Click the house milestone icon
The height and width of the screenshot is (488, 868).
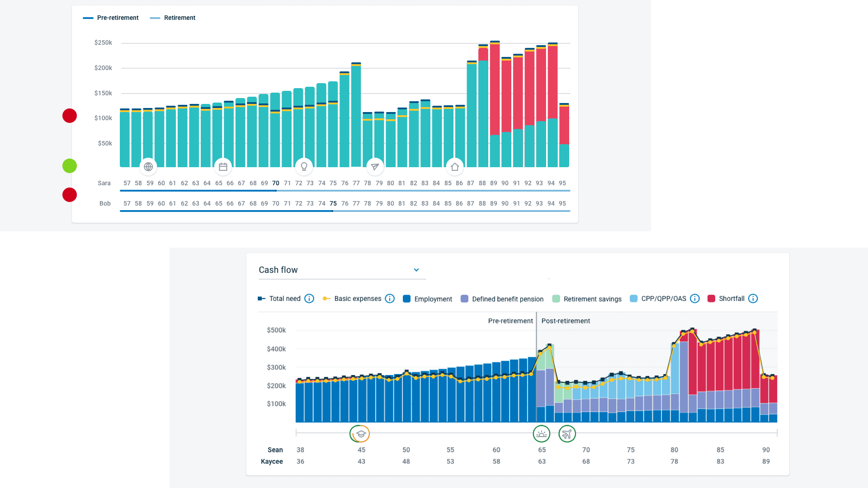coord(455,167)
